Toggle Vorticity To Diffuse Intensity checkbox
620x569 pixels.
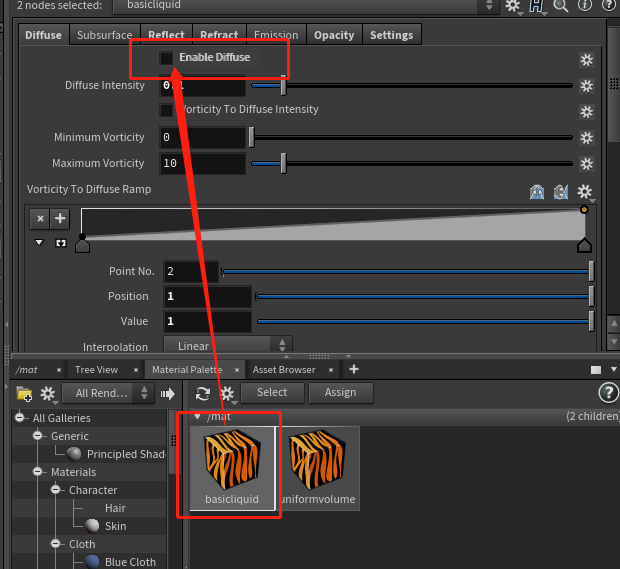[166, 110]
